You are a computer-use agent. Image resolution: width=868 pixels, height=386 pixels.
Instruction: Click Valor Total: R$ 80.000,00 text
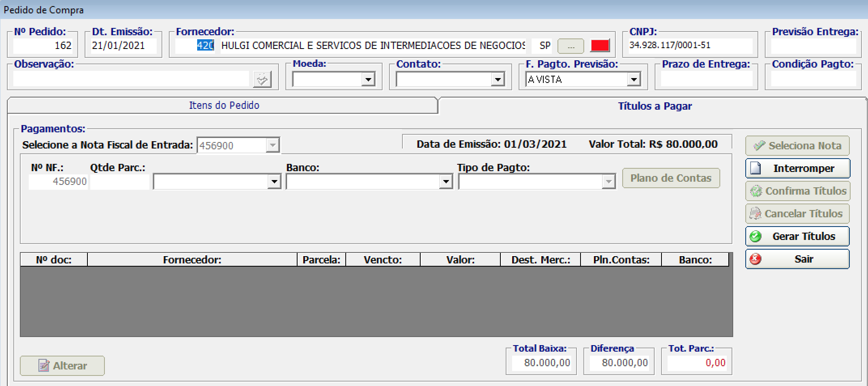tap(653, 144)
